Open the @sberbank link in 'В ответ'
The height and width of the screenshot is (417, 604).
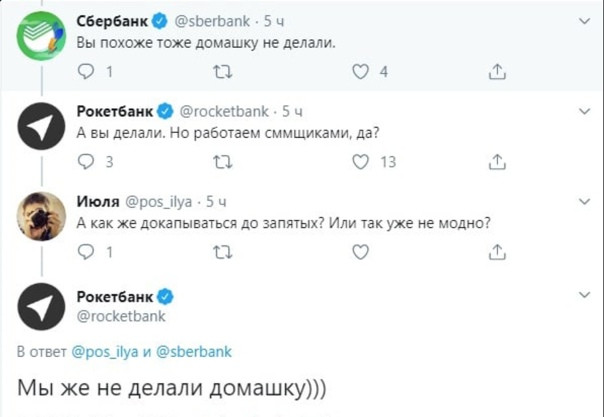196,351
